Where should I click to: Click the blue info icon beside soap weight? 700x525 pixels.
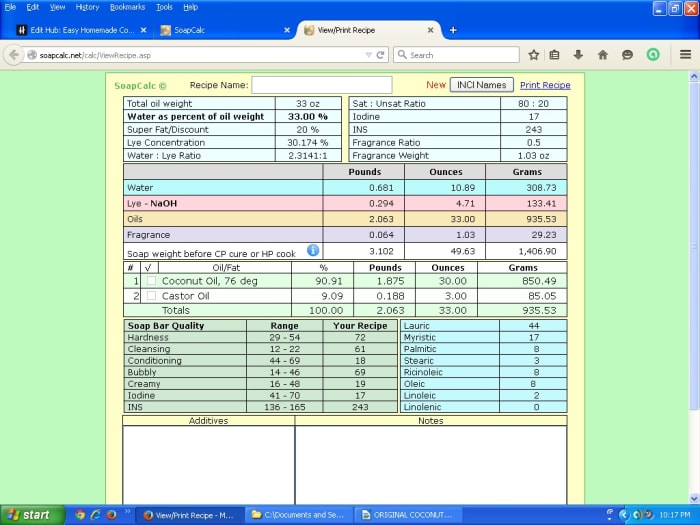pyautogui.click(x=313, y=250)
